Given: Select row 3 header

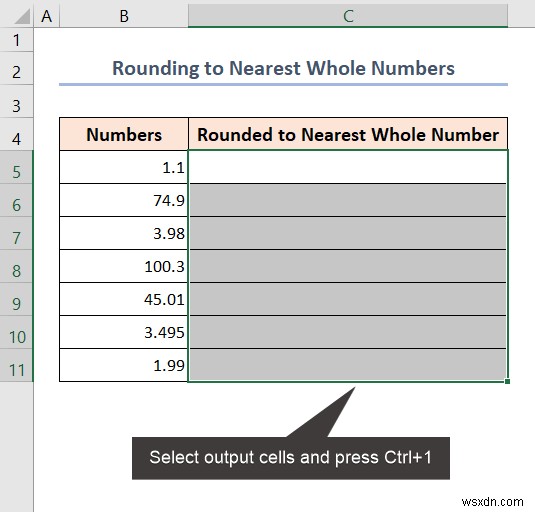Looking at the screenshot, I should 16,102.
